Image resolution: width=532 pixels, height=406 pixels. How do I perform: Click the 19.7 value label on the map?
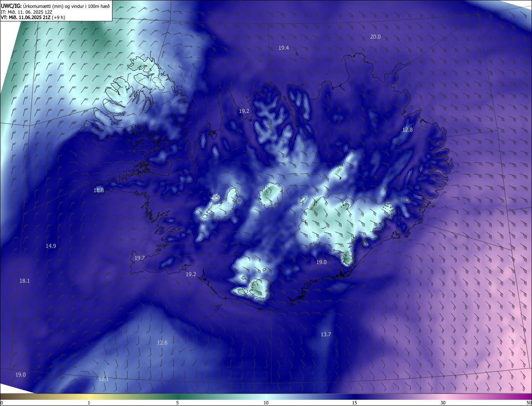[x=140, y=258]
